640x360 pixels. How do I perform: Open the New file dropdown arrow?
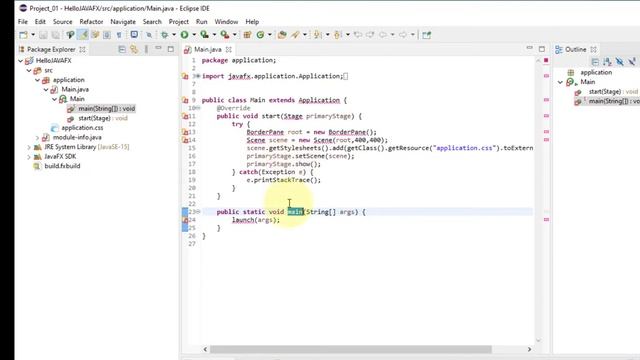(x=33, y=35)
